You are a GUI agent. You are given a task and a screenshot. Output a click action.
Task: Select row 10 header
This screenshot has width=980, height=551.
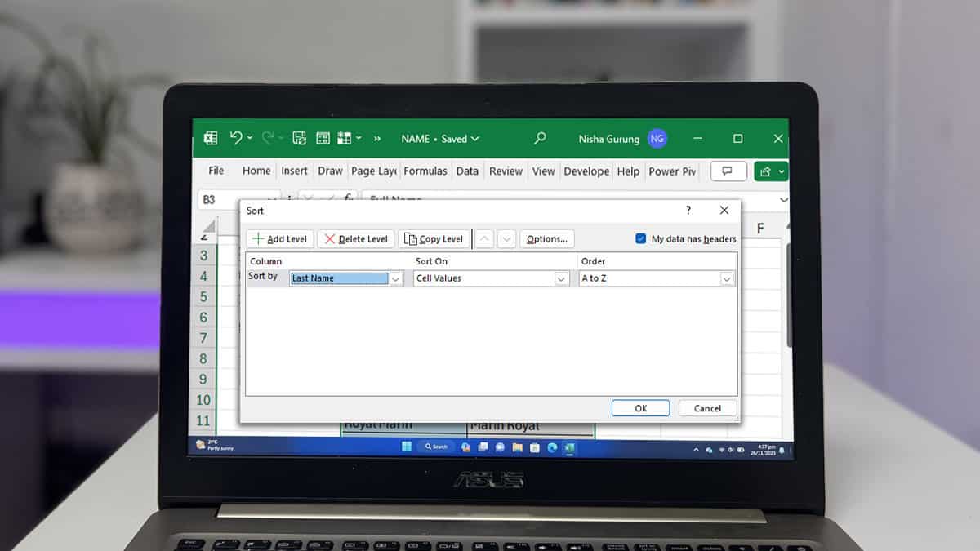204,400
